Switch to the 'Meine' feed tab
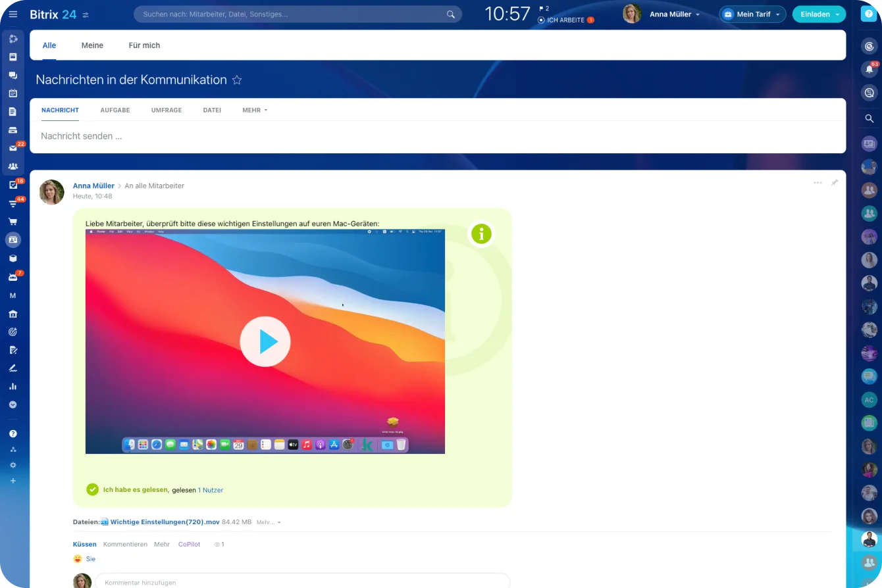This screenshot has width=882, height=588. [92, 45]
